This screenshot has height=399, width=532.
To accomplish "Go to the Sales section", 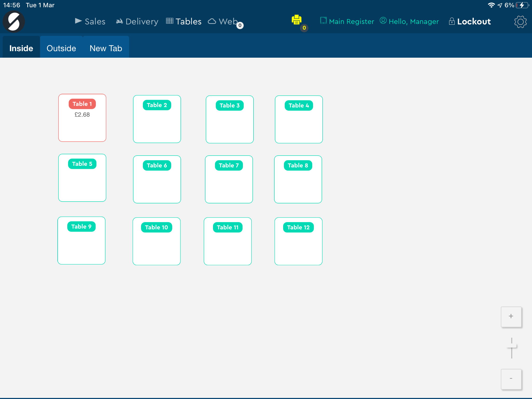I will click(x=90, y=21).
